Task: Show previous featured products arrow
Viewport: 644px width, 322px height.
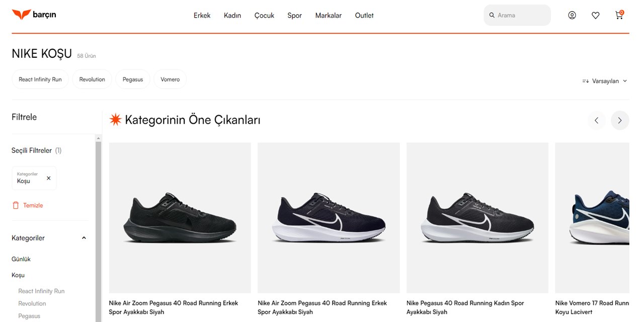Action: (x=596, y=120)
